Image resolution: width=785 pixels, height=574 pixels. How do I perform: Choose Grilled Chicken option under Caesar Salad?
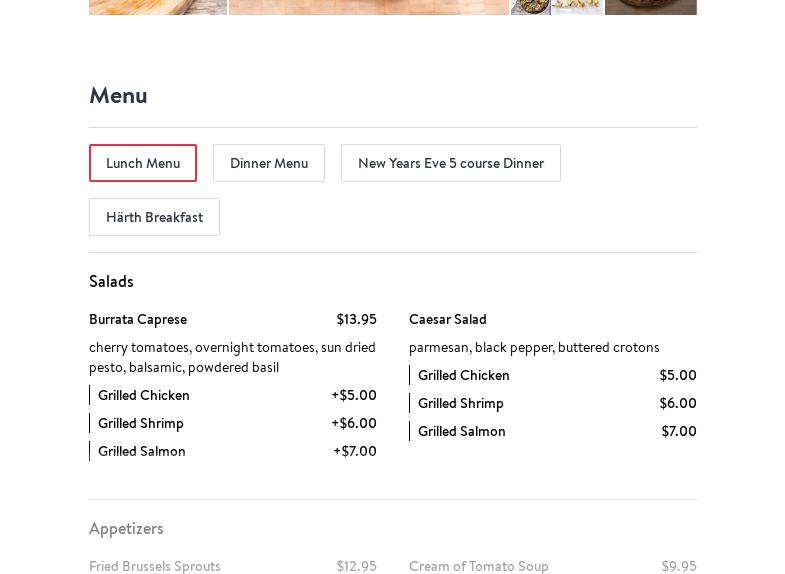(x=464, y=376)
